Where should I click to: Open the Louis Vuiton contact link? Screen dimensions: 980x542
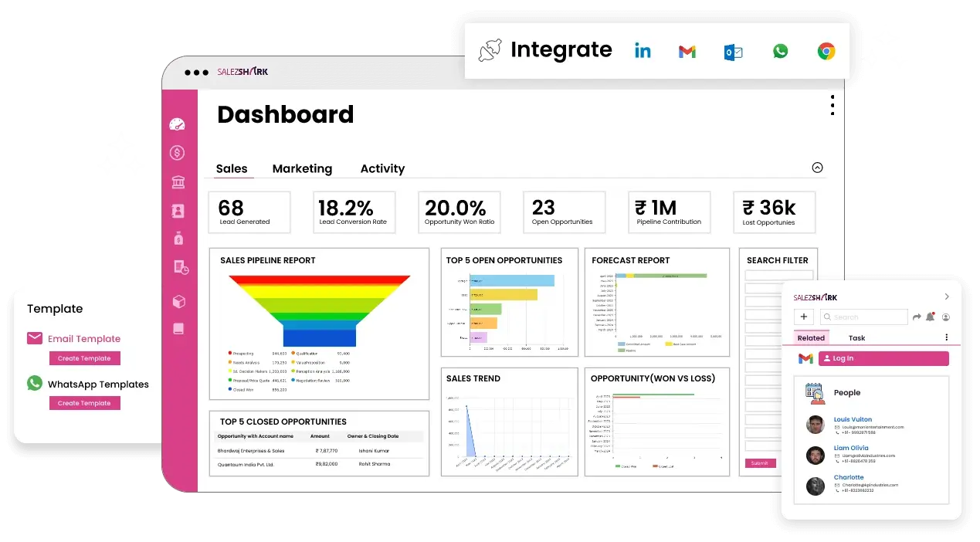point(853,419)
